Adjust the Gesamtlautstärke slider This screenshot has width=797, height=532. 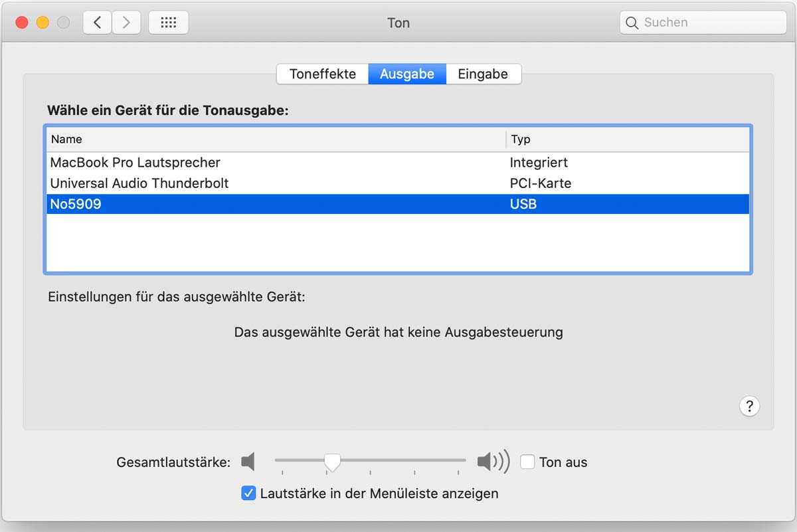332,461
